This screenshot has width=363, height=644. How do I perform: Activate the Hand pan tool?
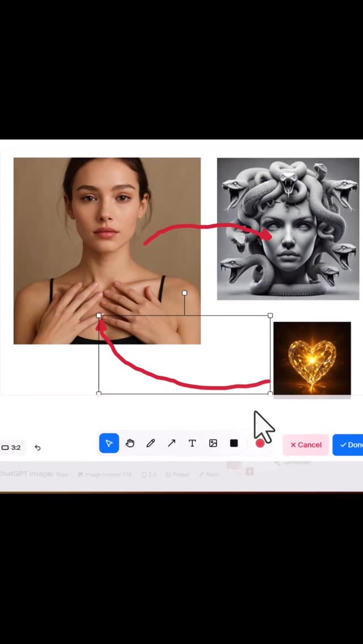coord(130,443)
